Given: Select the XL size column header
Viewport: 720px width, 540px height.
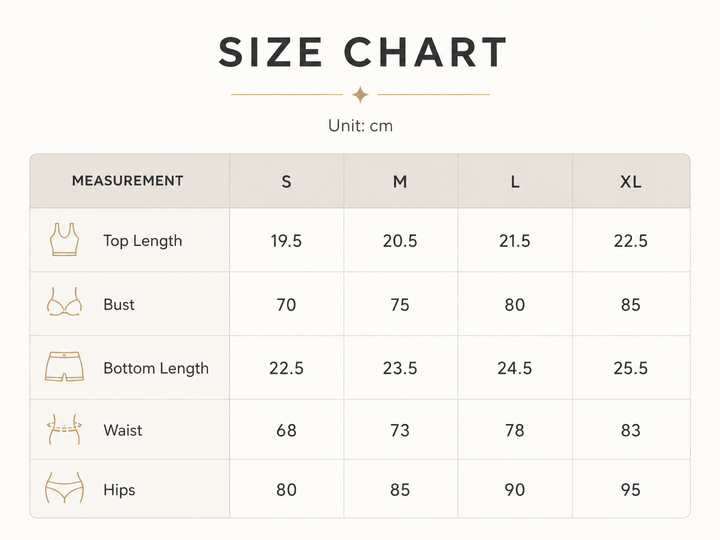Looking at the screenshot, I should pyautogui.click(x=630, y=182).
